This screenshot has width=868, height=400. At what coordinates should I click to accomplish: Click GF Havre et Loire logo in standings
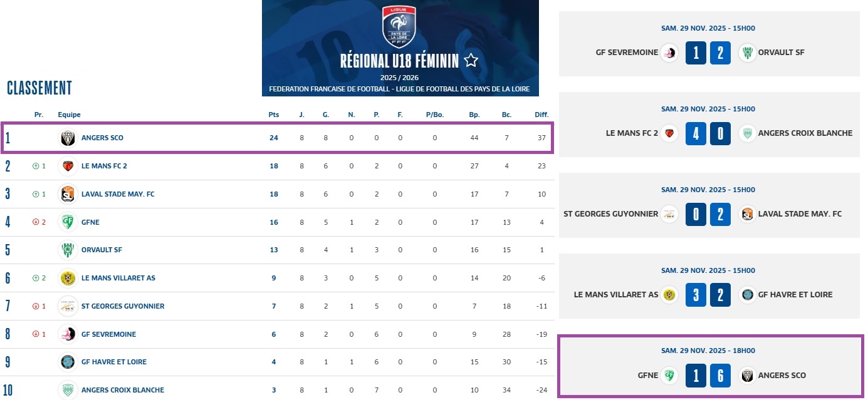pyautogui.click(x=67, y=362)
